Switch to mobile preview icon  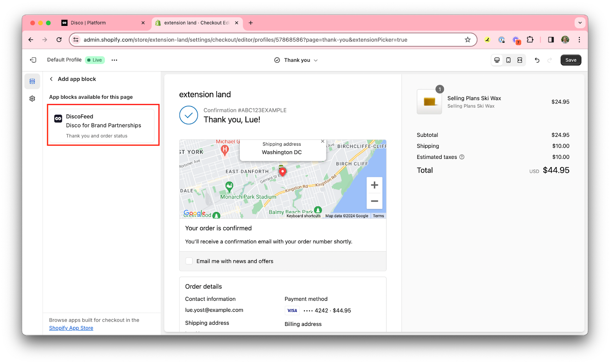[508, 60]
